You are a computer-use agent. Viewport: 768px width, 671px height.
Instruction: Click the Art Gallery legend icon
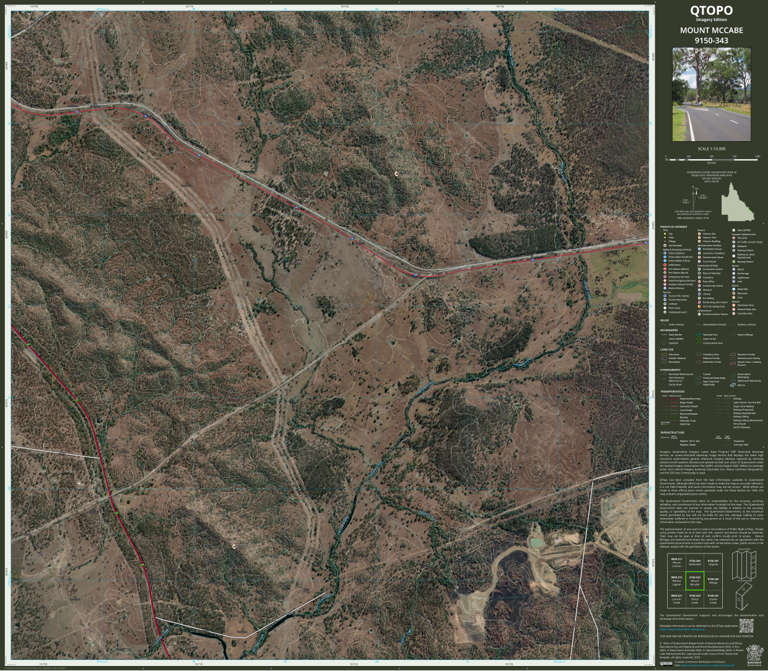[699, 298]
